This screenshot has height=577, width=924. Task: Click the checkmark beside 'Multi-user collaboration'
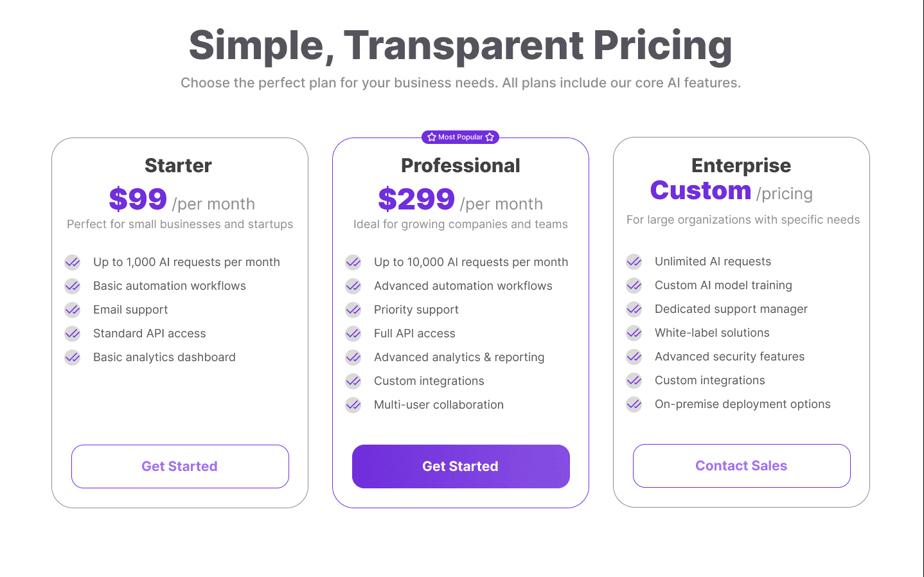[x=353, y=405]
